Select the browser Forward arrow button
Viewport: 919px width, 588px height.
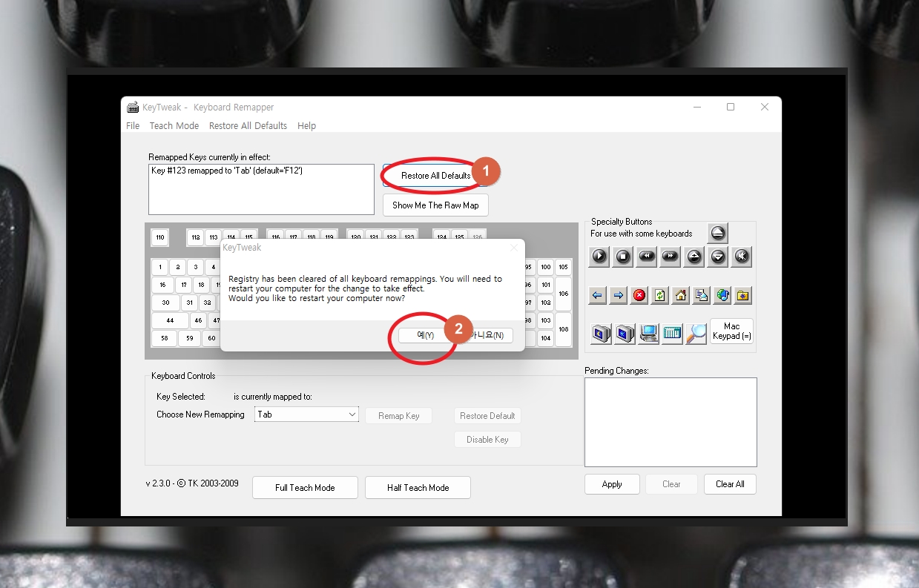point(619,296)
